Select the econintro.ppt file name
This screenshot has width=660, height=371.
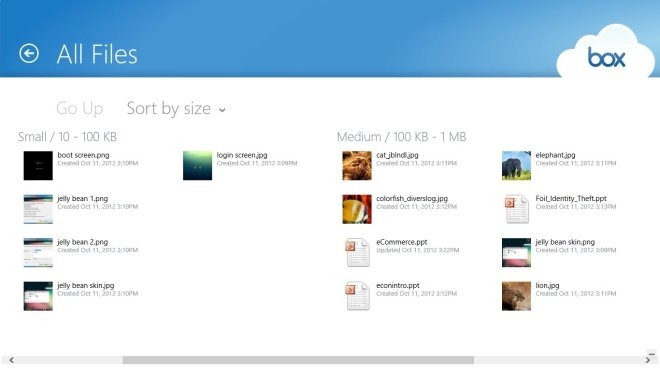[x=398, y=286]
